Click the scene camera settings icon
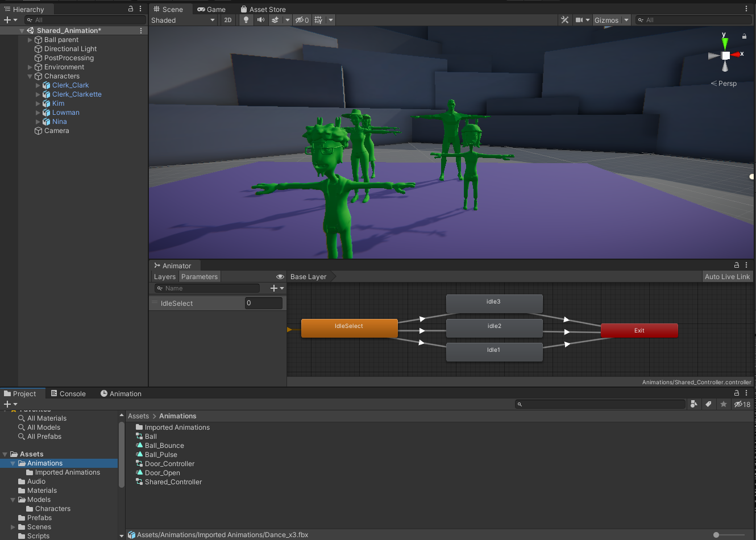The height and width of the screenshot is (540, 756). pos(579,20)
